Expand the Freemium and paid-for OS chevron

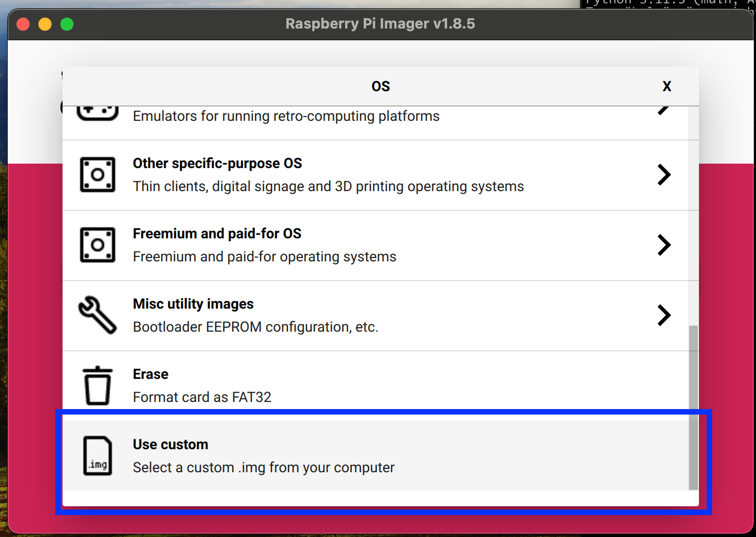pyautogui.click(x=664, y=245)
